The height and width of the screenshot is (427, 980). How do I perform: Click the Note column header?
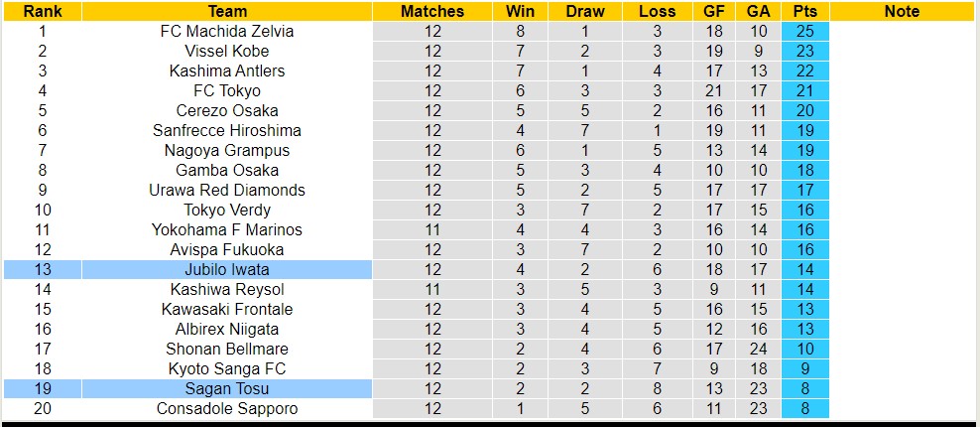(x=902, y=12)
